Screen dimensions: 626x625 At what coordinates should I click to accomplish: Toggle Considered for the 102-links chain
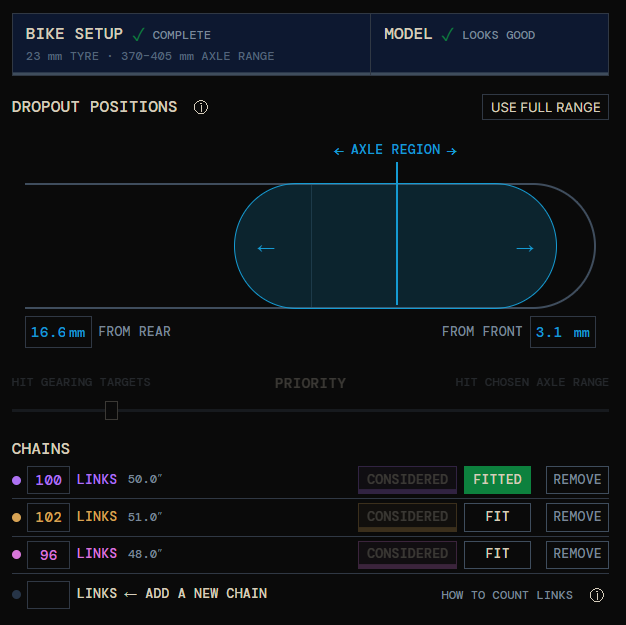click(x=407, y=517)
